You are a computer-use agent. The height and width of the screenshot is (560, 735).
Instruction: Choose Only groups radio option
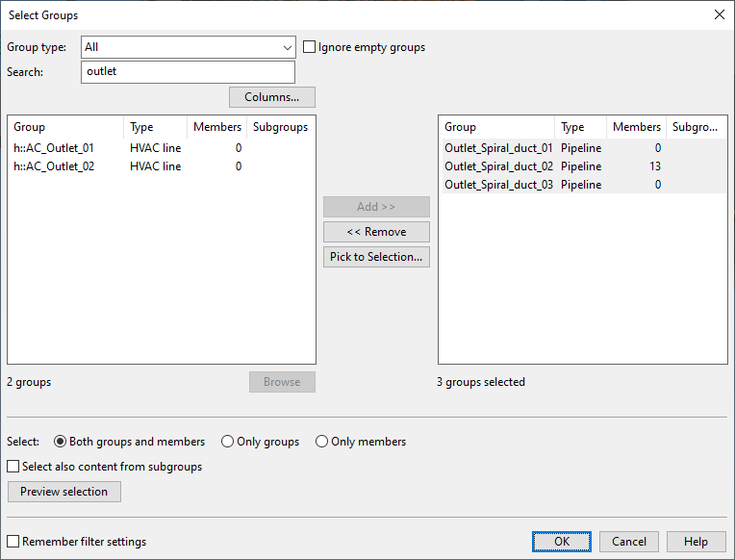228,442
